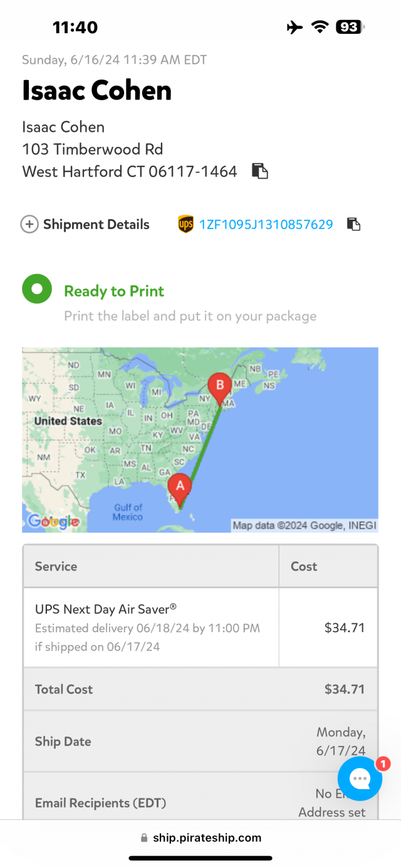Open tracking link 1ZF1095J1310857629

point(266,224)
